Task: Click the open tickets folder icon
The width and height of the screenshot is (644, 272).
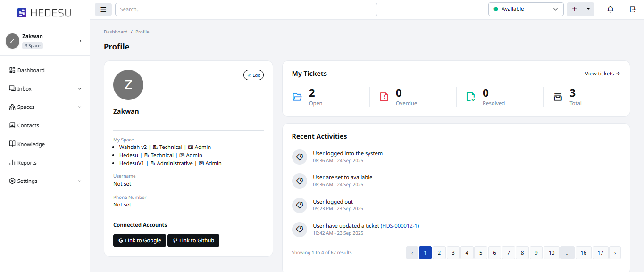Action: pos(297,97)
